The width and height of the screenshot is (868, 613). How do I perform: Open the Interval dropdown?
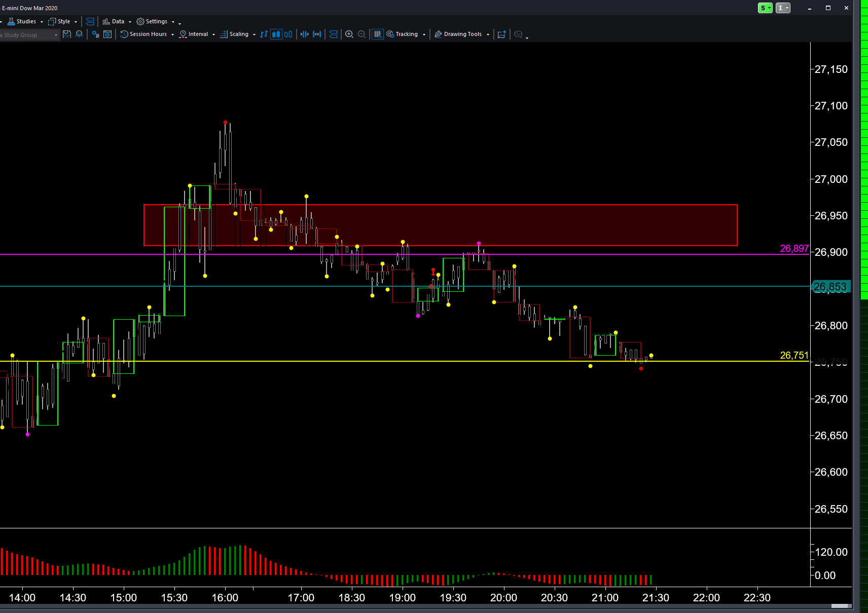197,34
